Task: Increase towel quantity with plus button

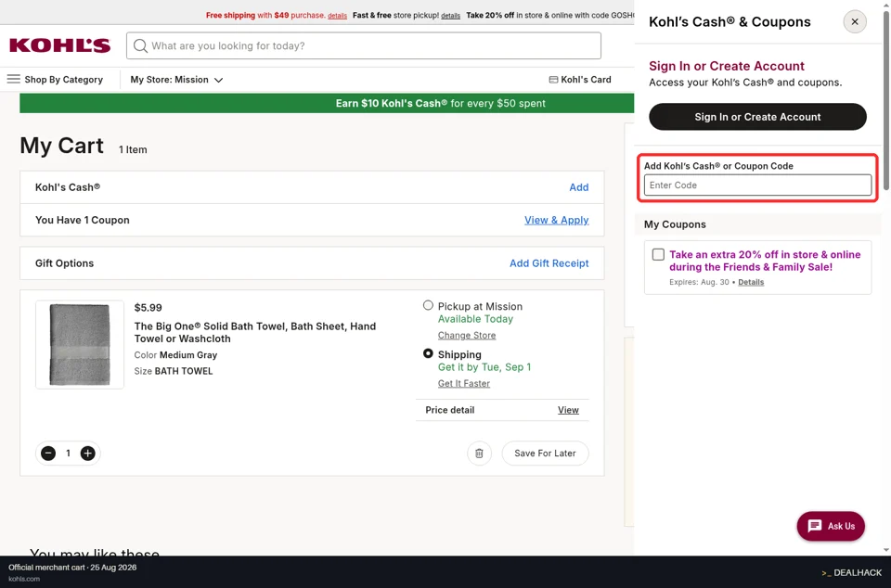Action: pyautogui.click(x=87, y=453)
